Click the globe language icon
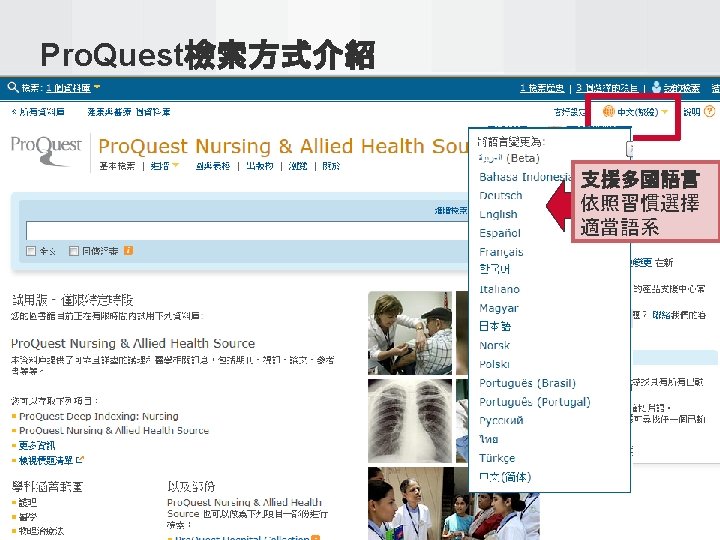This screenshot has width=720, height=540. coord(608,111)
